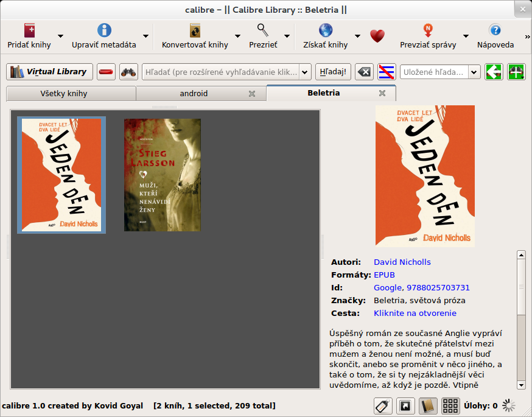Click the Kliknite na otvorenie path link
The height and width of the screenshot is (417, 532).
click(x=415, y=313)
